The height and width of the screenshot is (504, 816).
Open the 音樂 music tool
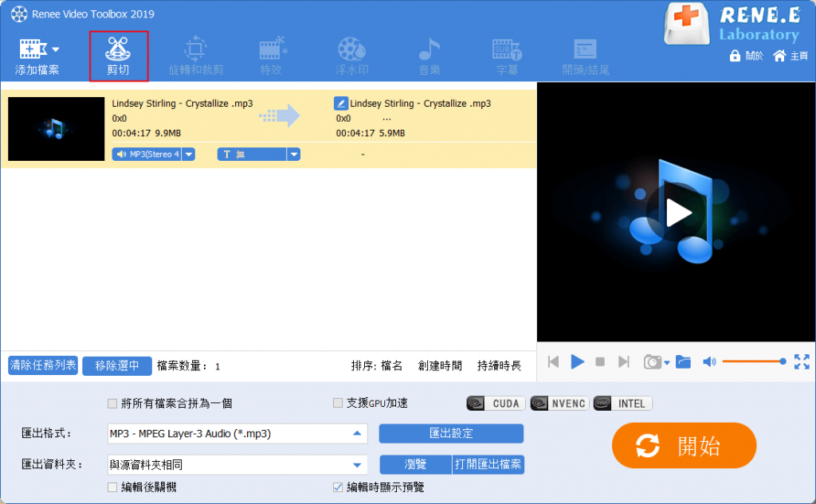click(430, 57)
